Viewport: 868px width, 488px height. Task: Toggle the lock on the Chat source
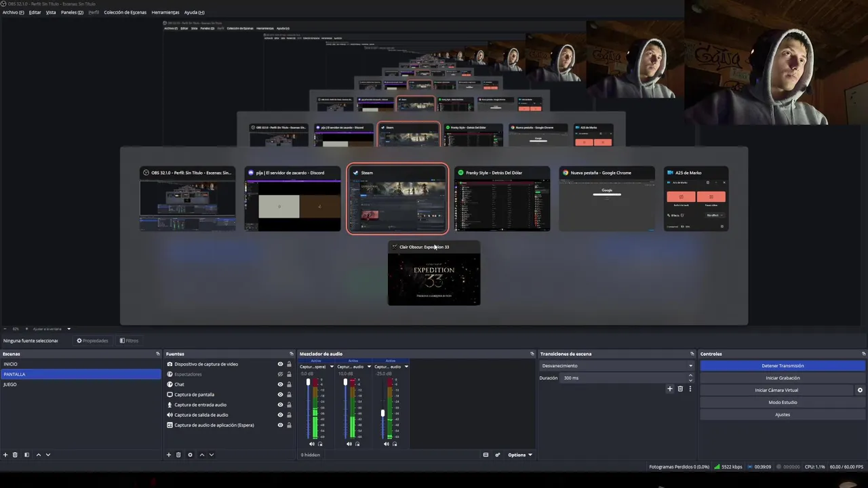(x=289, y=384)
